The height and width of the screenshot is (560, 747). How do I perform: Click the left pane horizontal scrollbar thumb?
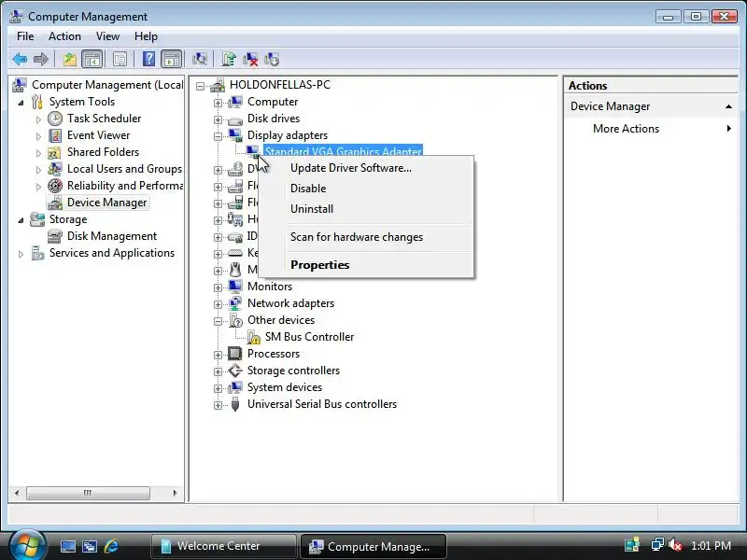(88, 493)
